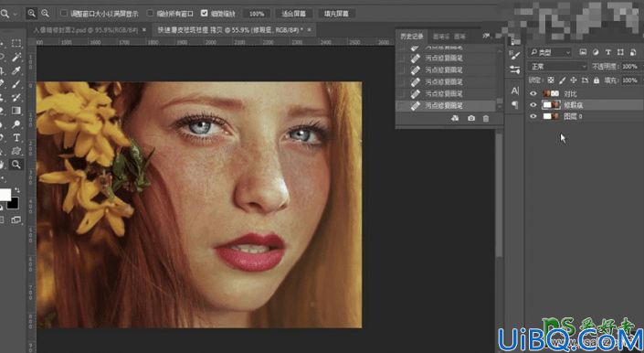Click the layer fill 100% field
This screenshot has width=644, height=353.
point(630,80)
